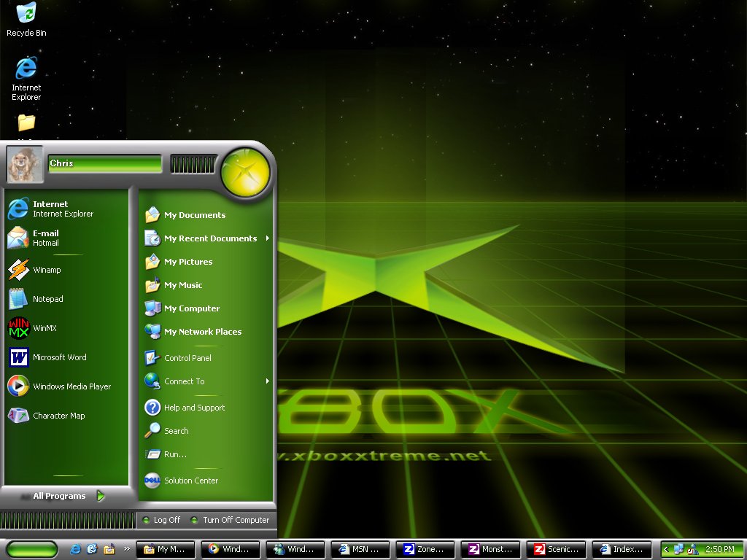This screenshot has width=747, height=560.
Task: Click Turn Off Computer button
Action: (230, 520)
